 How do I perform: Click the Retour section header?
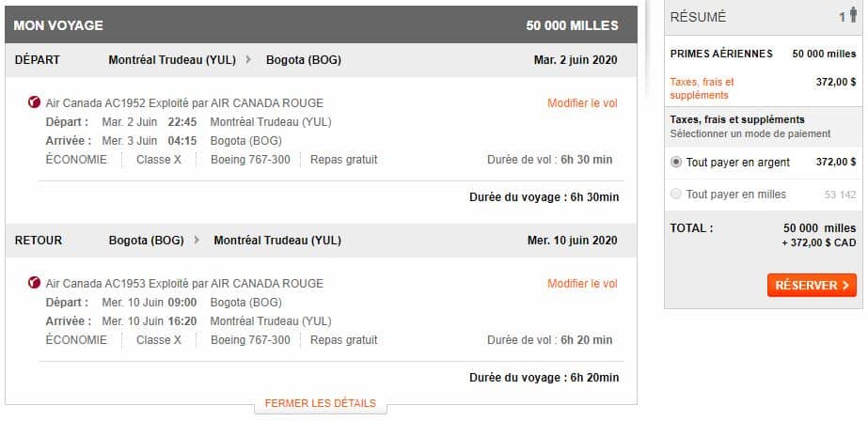pyautogui.click(x=39, y=240)
